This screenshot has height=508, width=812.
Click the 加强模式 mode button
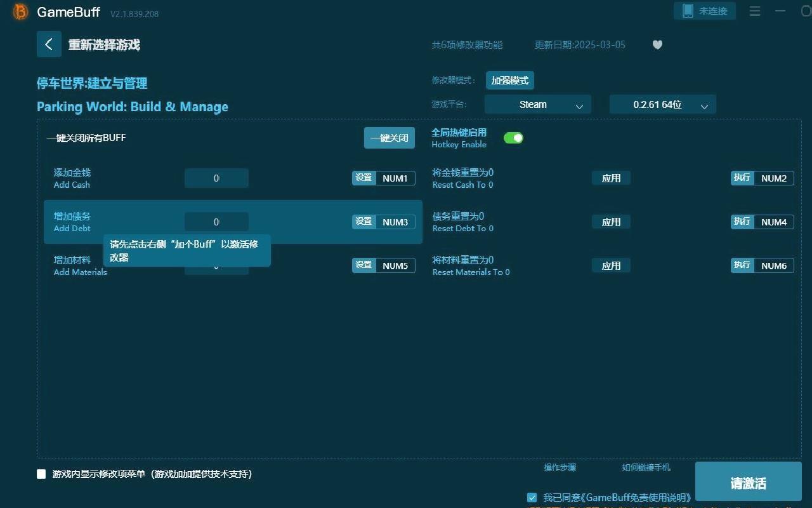[510, 81]
